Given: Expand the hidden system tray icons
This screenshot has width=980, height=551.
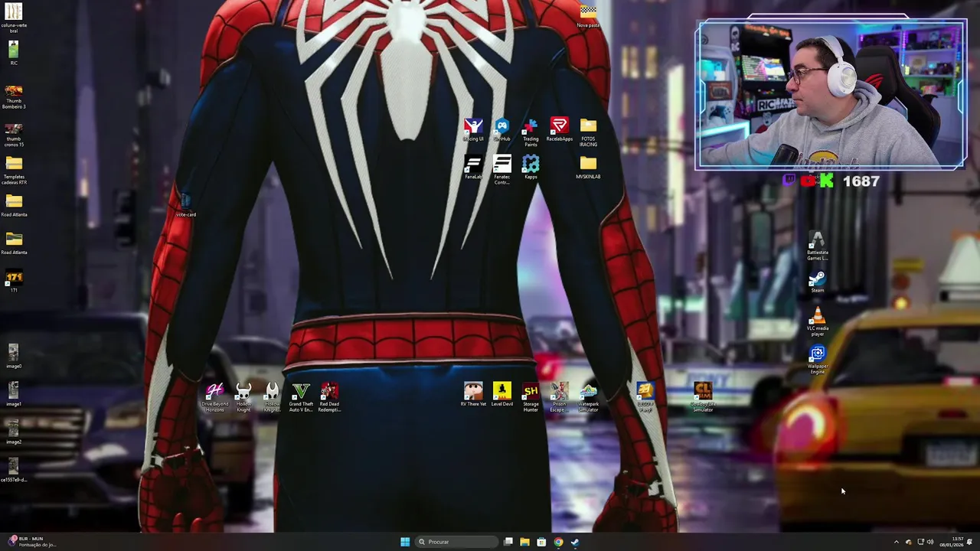Looking at the screenshot, I should 897,542.
